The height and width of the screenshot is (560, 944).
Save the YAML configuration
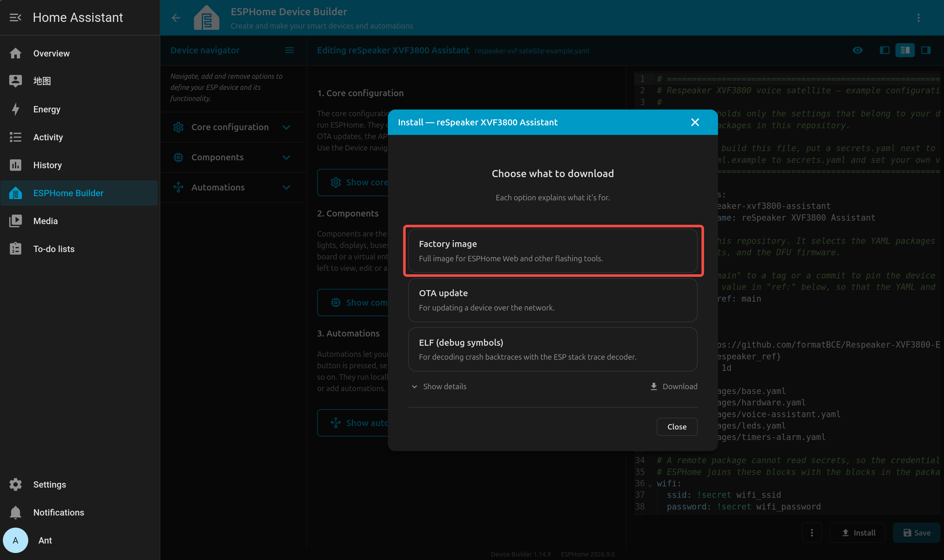[916, 533]
